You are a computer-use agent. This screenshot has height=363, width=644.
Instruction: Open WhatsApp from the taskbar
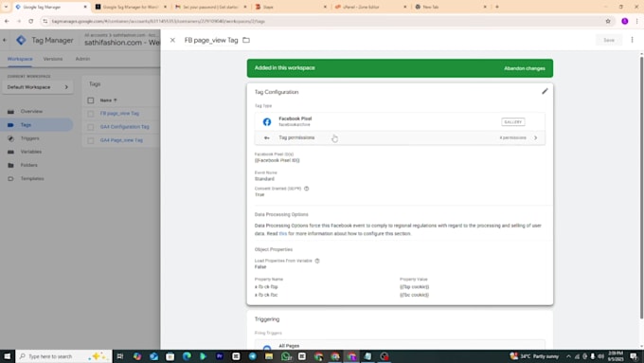286,356
